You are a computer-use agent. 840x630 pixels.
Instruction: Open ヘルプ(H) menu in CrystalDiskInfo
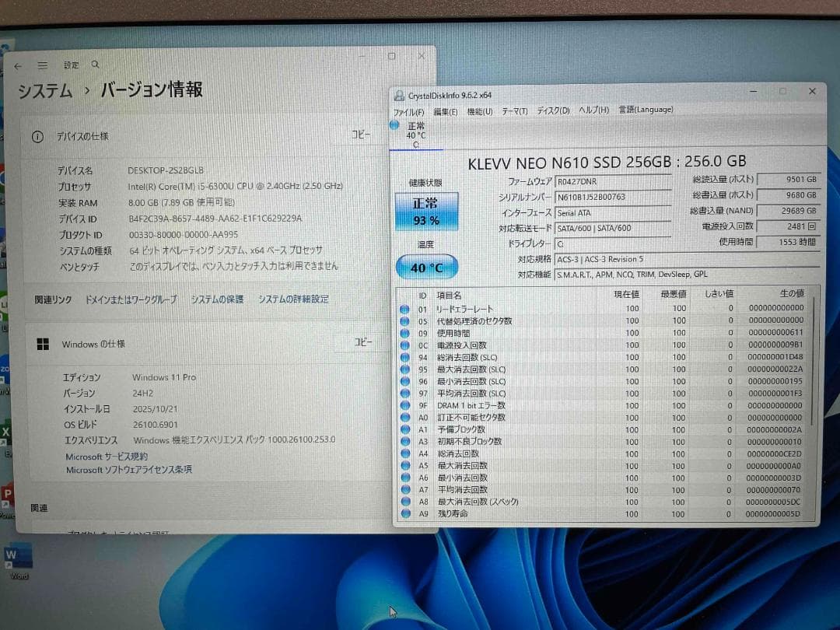[593, 110]
